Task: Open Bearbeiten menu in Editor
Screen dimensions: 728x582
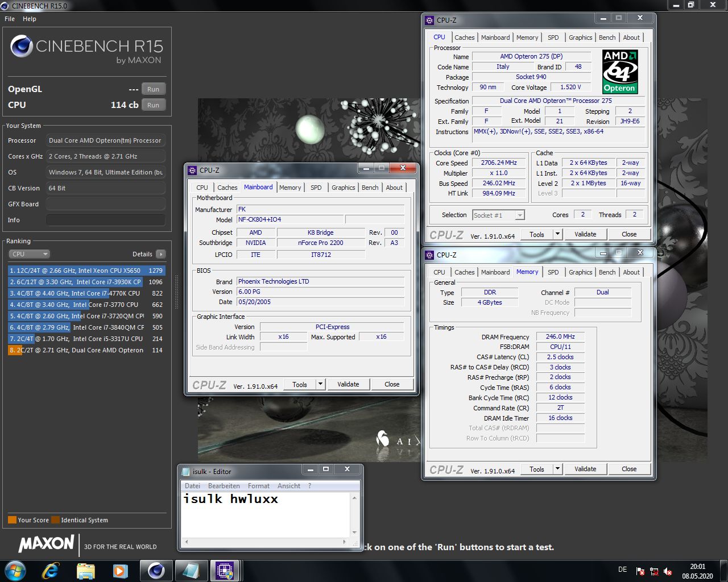Action: pyautogui.click(x=224, y=486)
